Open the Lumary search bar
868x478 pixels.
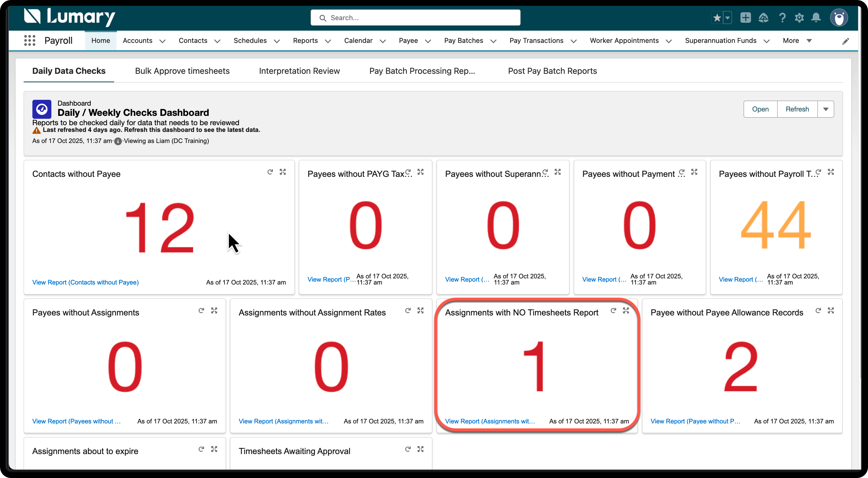(x=415, y=18)
